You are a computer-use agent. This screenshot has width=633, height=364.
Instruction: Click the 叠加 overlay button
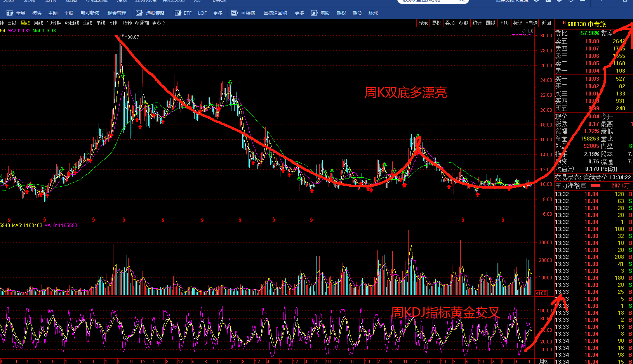pyautogui.click(x=450, y=23)
